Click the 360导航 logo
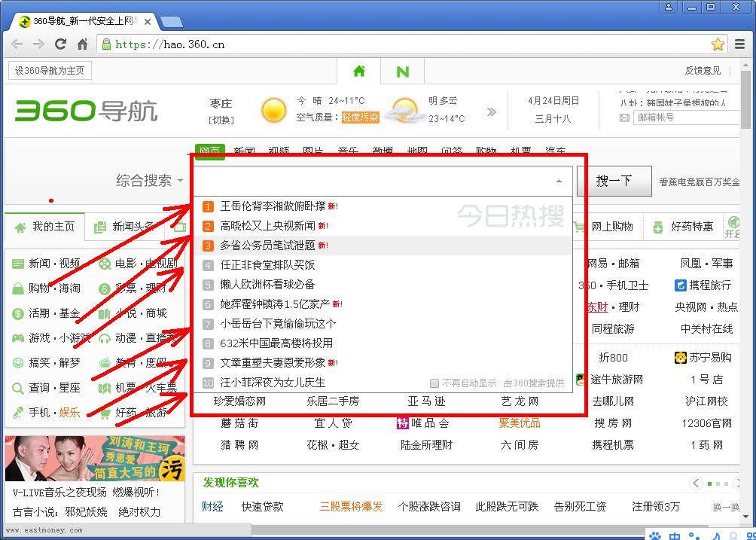756x540 pixels. 87,111
